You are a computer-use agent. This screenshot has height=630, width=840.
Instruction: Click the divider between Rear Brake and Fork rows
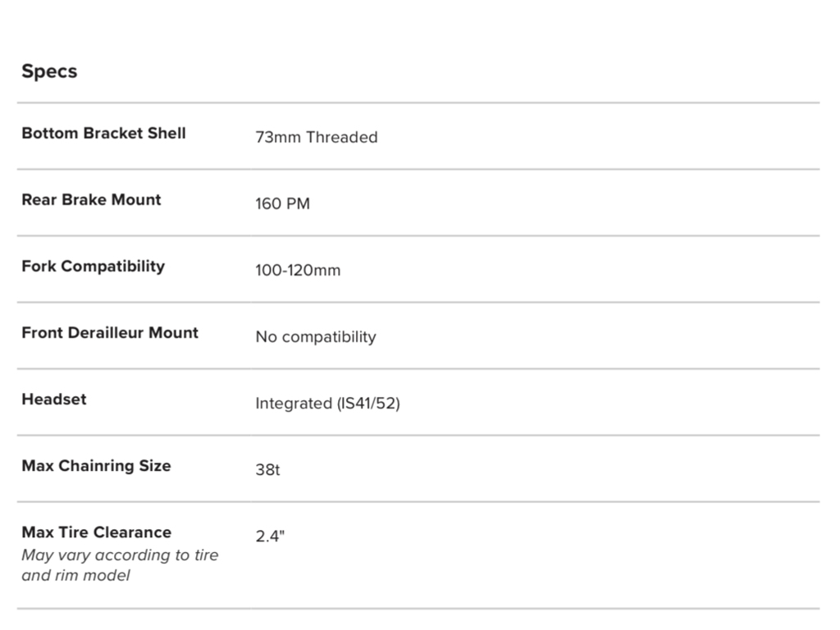click(418, 235)
